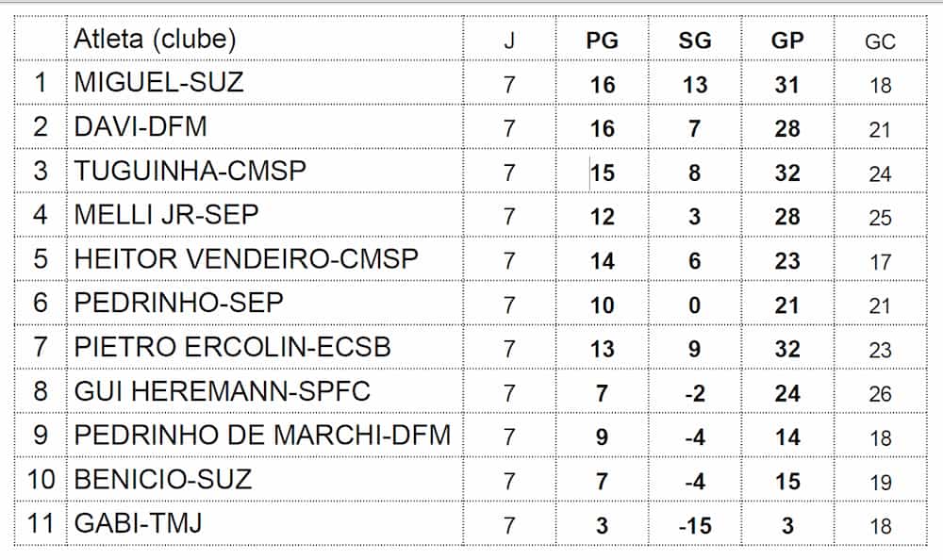Click MIGUEL-SUZ's SG value 13
943x560 pixels.
point(695,85)
